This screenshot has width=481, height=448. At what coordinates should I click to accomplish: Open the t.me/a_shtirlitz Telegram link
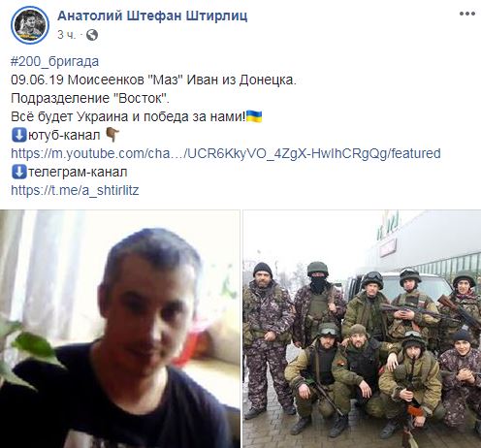(75, 190)
